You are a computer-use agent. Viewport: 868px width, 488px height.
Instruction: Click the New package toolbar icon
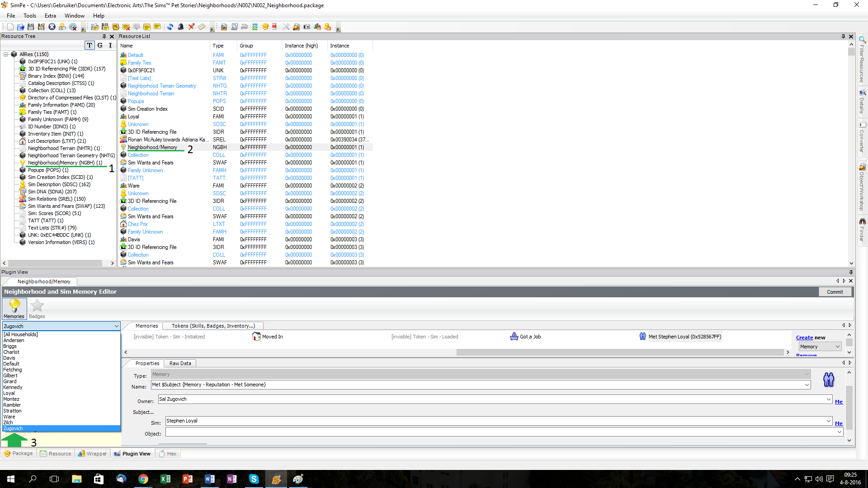tap(10, 27)
